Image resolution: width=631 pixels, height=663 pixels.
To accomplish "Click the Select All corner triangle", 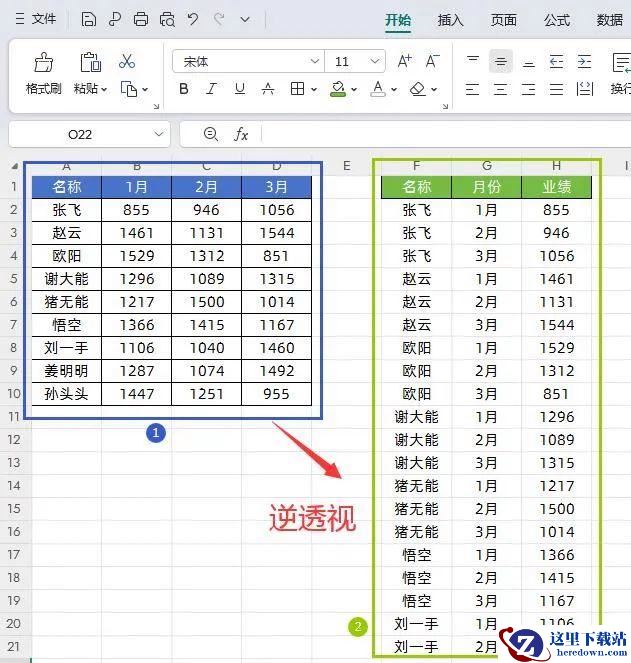I will 15,166.
